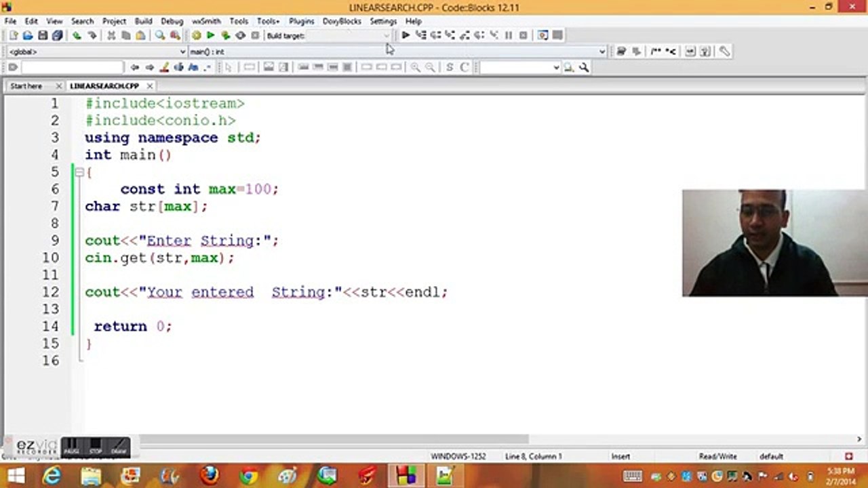868x488 pixels.
Task: Paste from clipboard with toolbar icon
Action: tap(140, 35)
